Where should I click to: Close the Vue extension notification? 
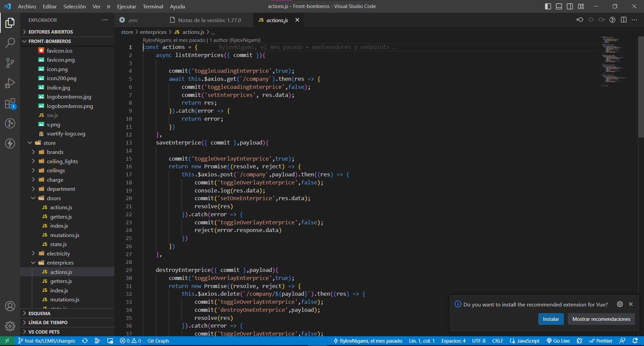pos(631,304)
